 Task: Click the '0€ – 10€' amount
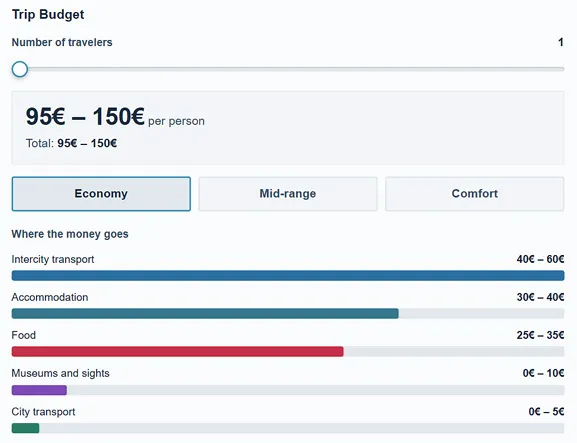pos(543,373)
